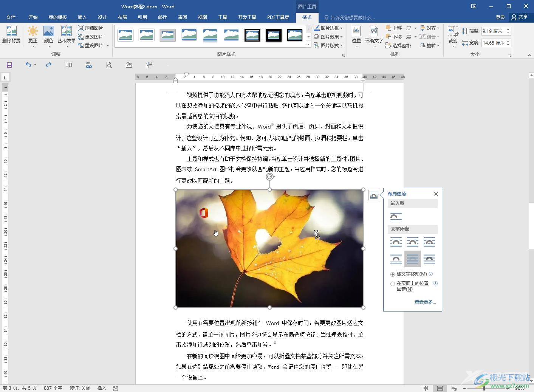Select the Top and Bottom wrapping icon
Screen dimensions: 534x392
[396, 259]
